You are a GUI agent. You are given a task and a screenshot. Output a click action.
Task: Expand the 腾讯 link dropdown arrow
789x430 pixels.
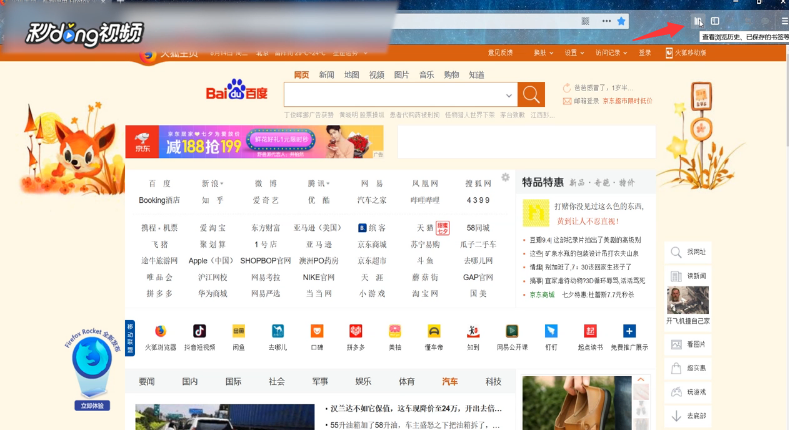click(328, 184)
